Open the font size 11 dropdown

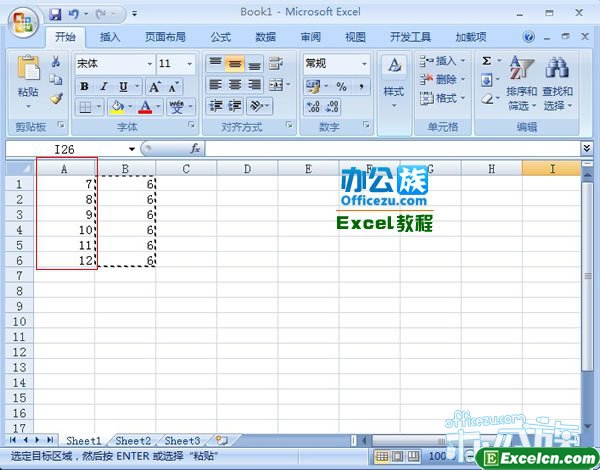pyautogui.click(x=189, y=64)
